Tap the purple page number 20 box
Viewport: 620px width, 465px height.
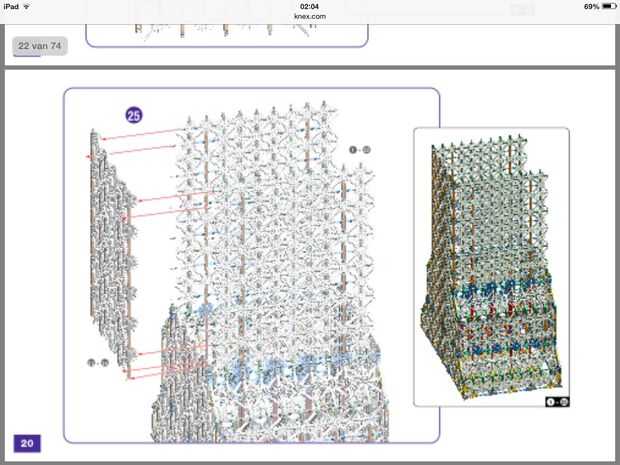[x=27, y=443]
